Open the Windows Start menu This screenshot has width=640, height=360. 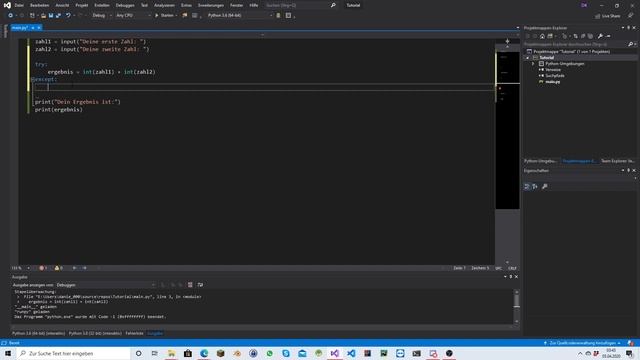tap(8, 353)
